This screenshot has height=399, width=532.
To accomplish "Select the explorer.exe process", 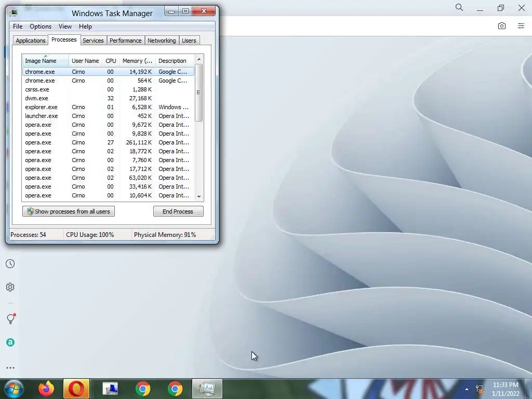I will pos(108,107).
